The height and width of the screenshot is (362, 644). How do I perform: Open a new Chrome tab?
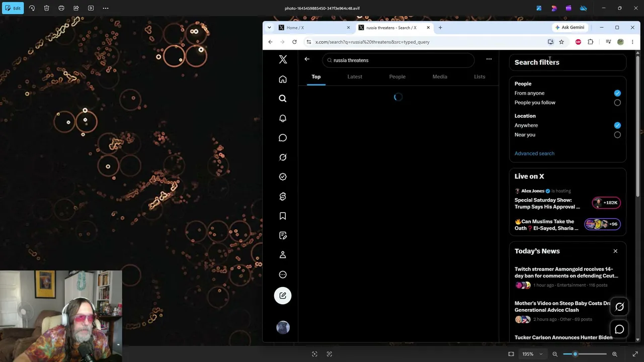click(440, 28)
